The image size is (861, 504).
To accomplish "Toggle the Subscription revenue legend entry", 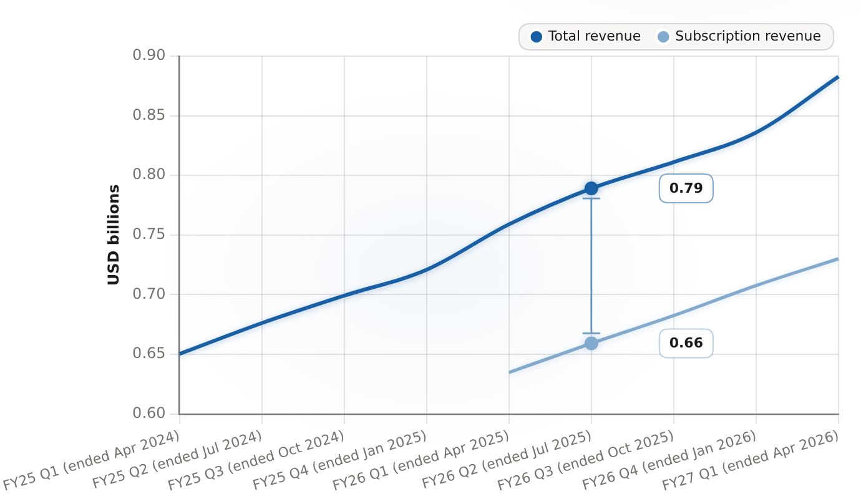I will 739,37.
